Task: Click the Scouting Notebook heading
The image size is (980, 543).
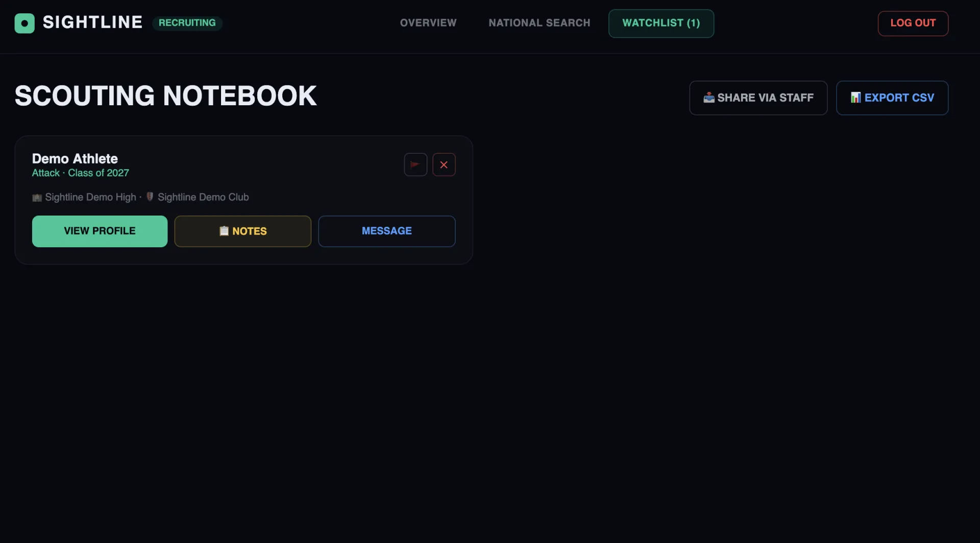Action: [x=165, y=96]
